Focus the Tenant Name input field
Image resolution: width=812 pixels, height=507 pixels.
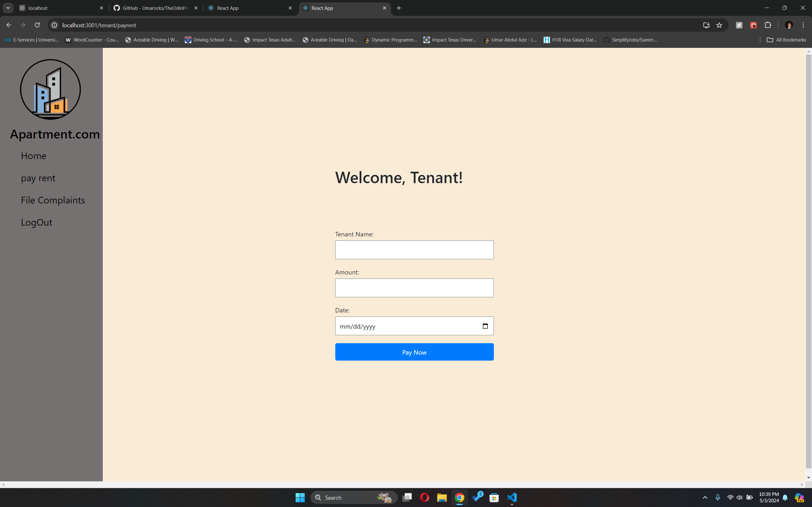tap(414, 250)
